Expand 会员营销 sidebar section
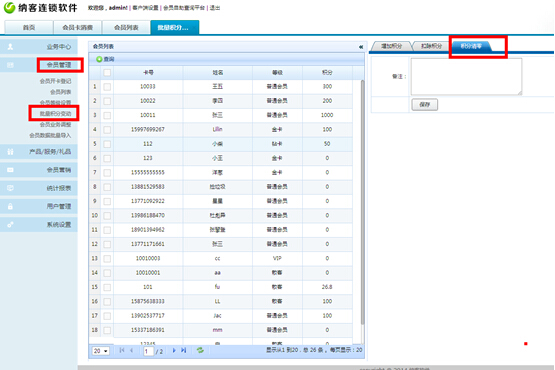The image size is (555, 370). [39, 170]
